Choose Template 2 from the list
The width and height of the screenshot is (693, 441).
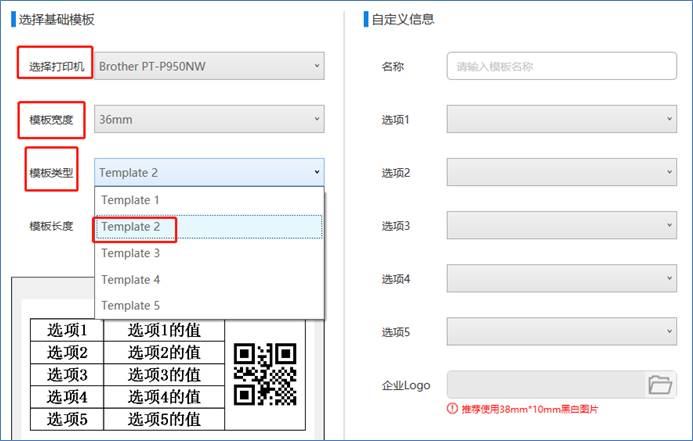[209, 227]
